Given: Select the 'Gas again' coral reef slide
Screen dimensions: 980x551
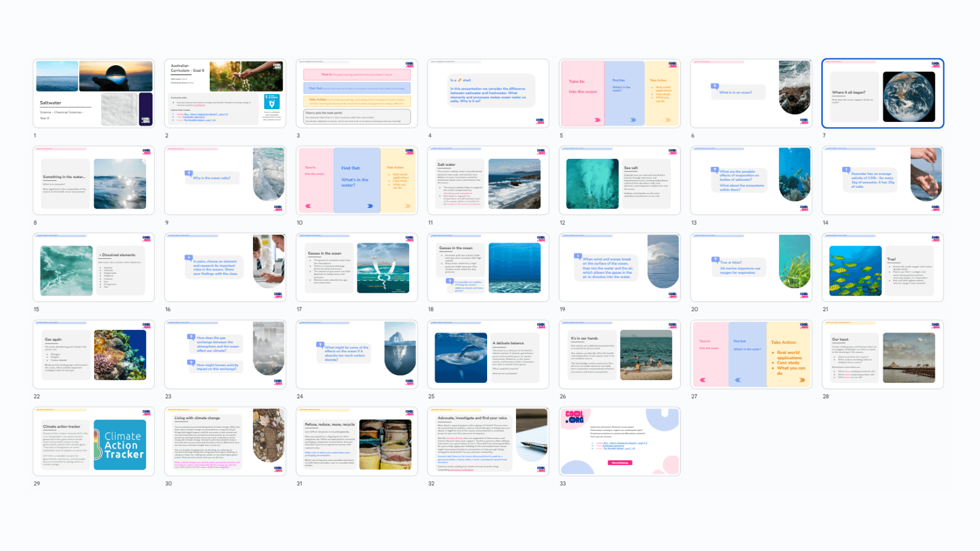Looking at the screenshot, I should pos(94,355).
